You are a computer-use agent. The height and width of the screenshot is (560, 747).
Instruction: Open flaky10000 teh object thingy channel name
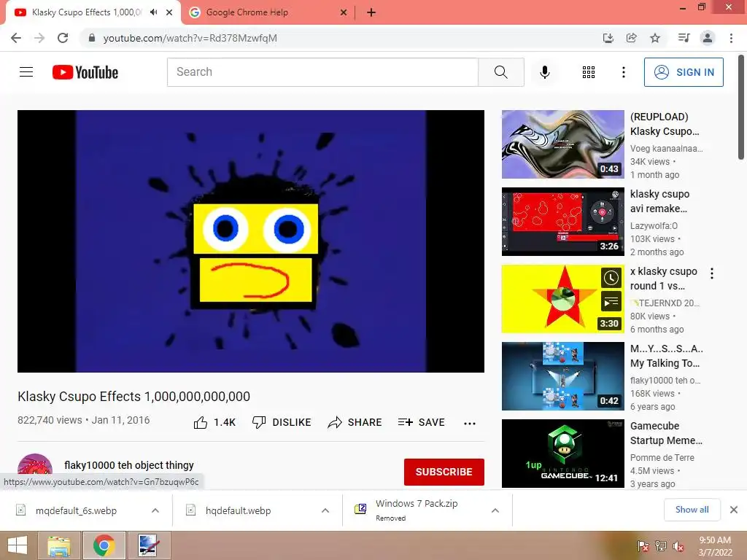[129, 465]
